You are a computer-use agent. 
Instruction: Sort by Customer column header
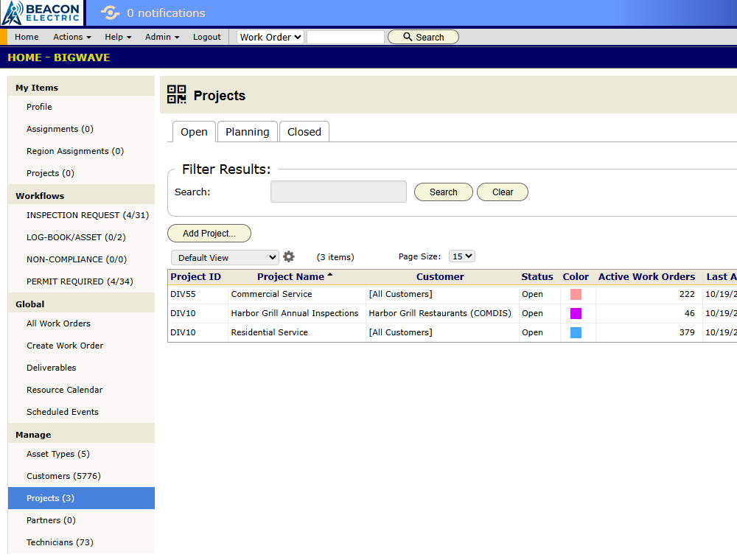440,277
